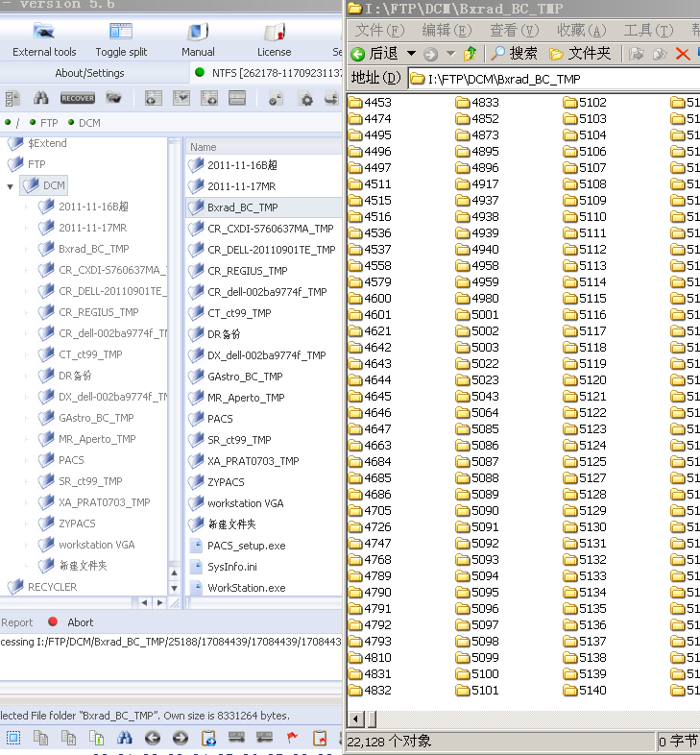Click the round back arrow in bottom toolbar

coord(153,738)
